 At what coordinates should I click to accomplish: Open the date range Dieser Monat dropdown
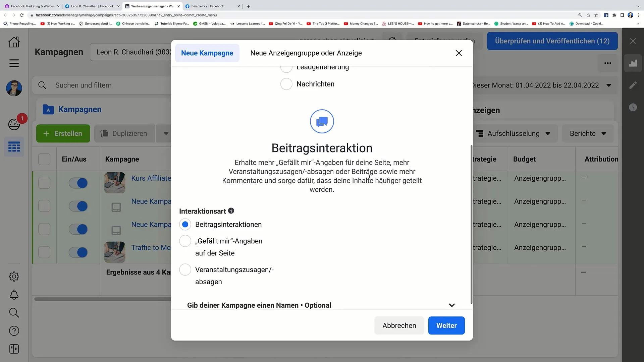(540, 85)
